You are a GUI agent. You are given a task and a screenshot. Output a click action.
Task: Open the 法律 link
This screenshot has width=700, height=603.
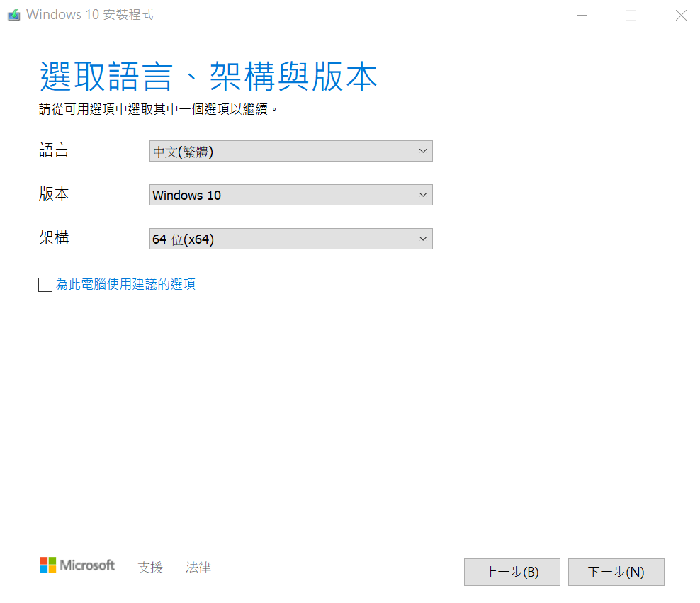pyautogui.click(x=198, y=568)
